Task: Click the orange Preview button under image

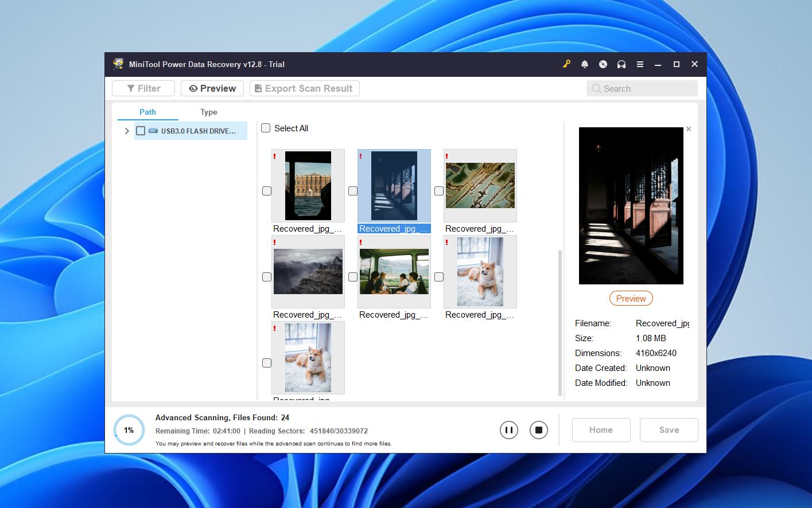Action: point(631,299)
